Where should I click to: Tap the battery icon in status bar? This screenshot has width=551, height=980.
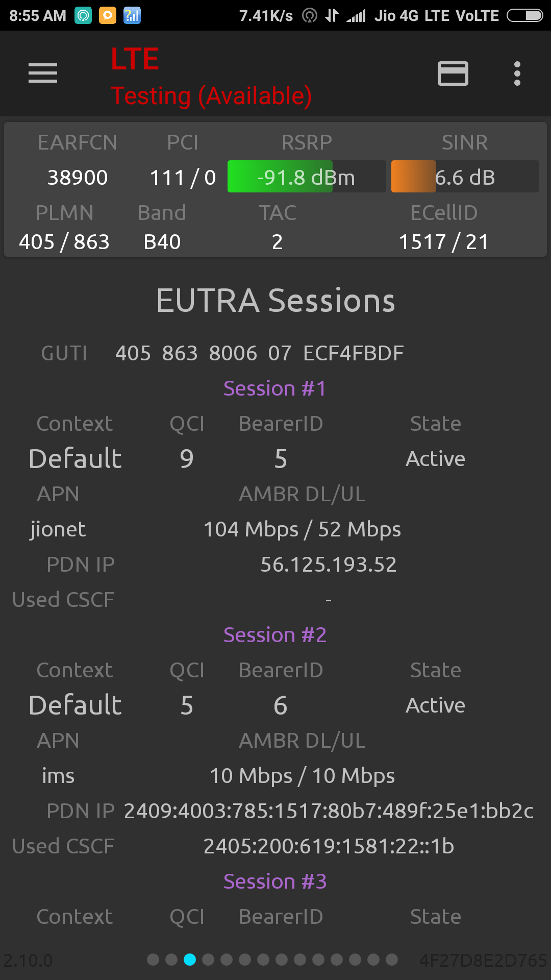pyautogui.click(x=525, y=16)
